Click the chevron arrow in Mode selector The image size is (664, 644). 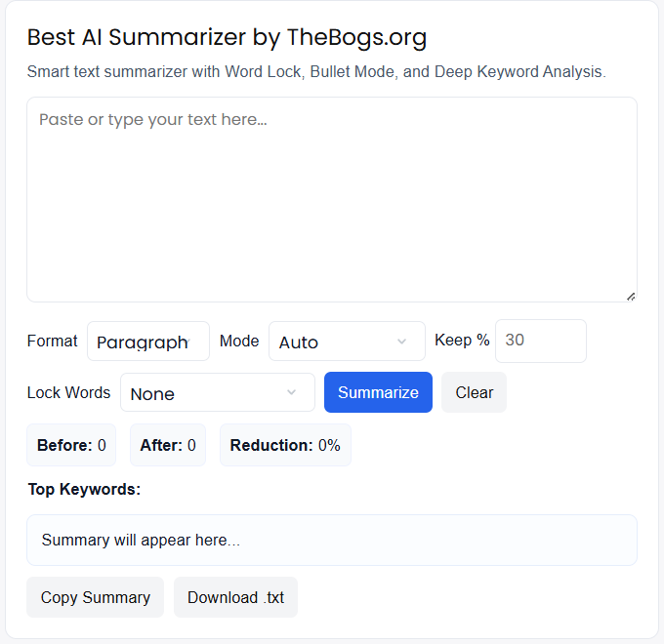[402, 342]
